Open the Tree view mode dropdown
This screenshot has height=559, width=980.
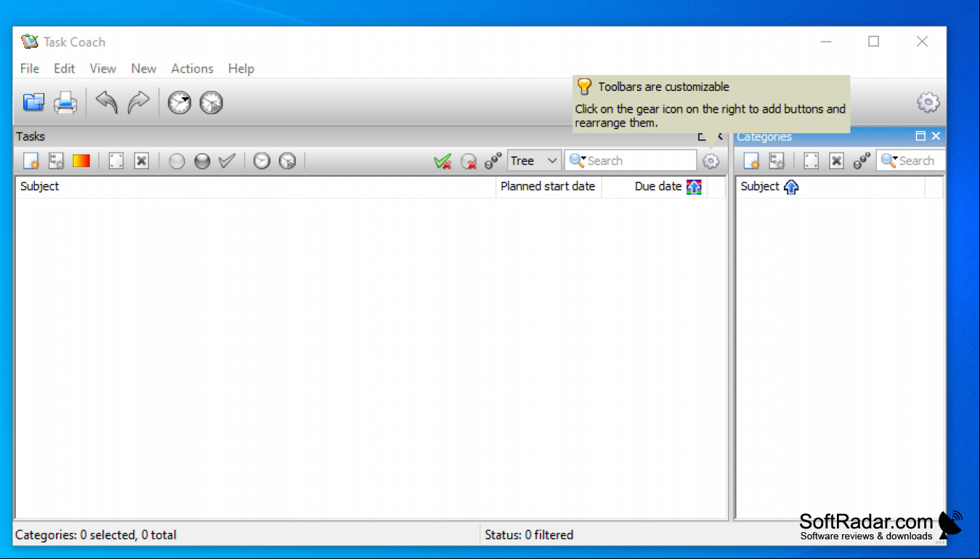(x=534, y=161)
